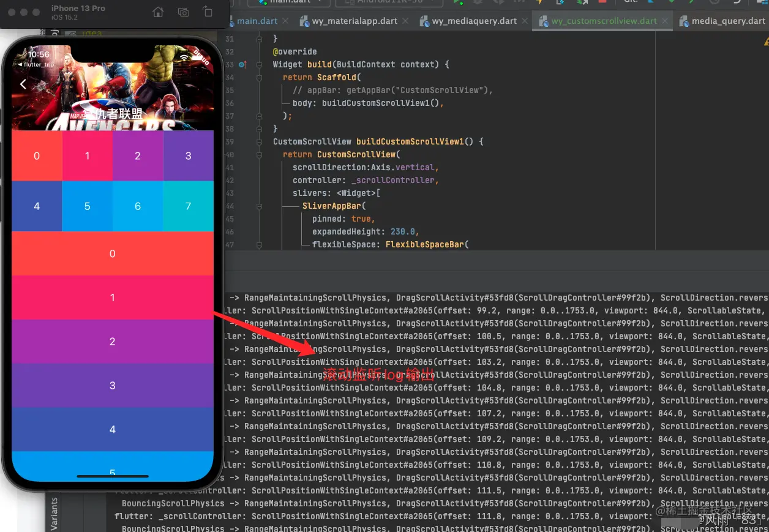Click fold end marker at line 31
Viewport: 769px width, 532px height.
tap(259, 39)
